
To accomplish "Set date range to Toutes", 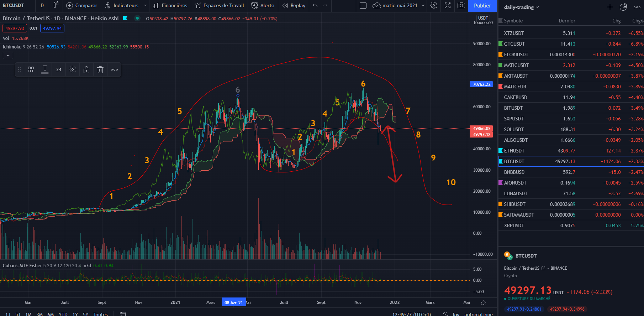I will (100, 314).
